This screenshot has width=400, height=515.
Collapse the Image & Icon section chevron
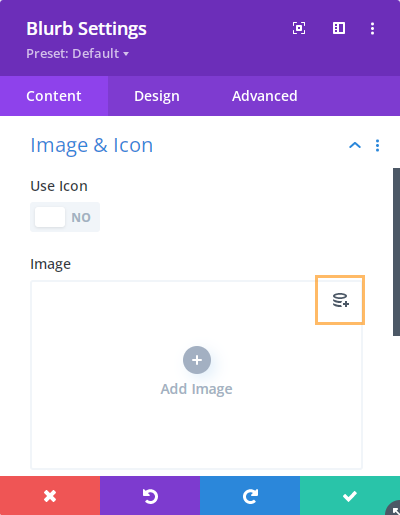pos(355,145)
